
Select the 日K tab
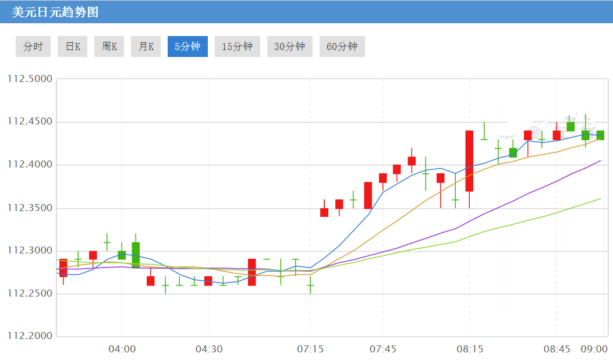point(73,47)
